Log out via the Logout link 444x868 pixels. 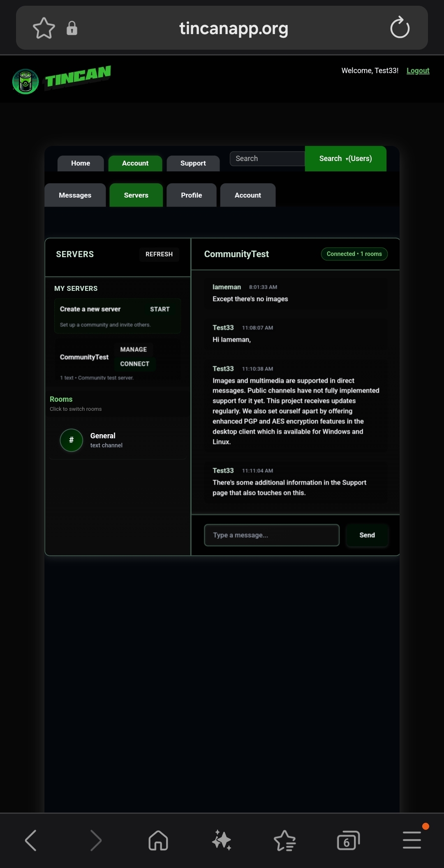(x=418, y=71)
